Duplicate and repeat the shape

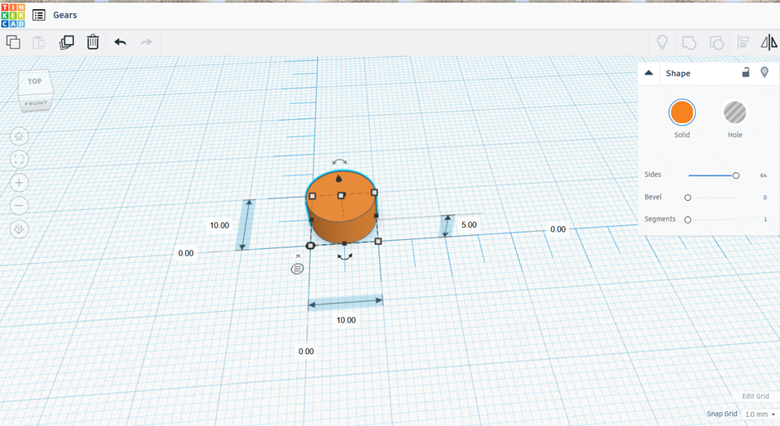coord(66,42)
